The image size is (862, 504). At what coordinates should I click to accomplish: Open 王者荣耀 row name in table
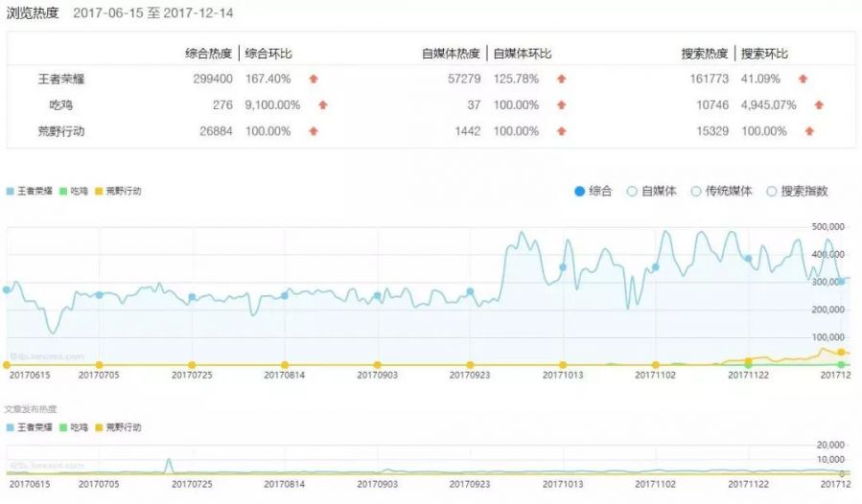(x=60, y=79)
